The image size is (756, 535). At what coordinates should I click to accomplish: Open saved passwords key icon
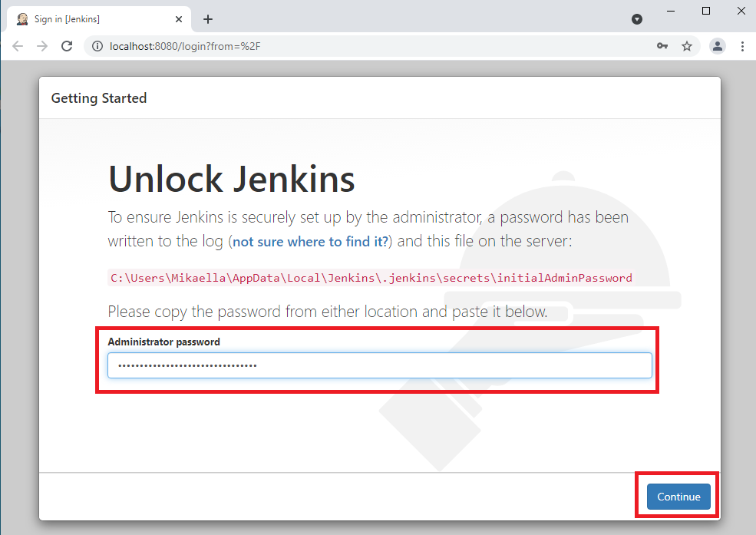pyautogui.click(x=662, y=46)
